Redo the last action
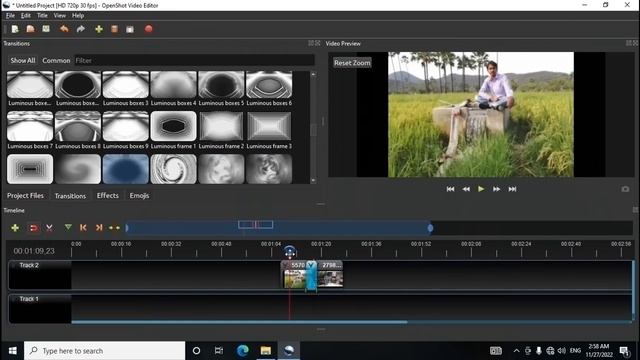Screen dimensions: 640x360 pos(81,29)
